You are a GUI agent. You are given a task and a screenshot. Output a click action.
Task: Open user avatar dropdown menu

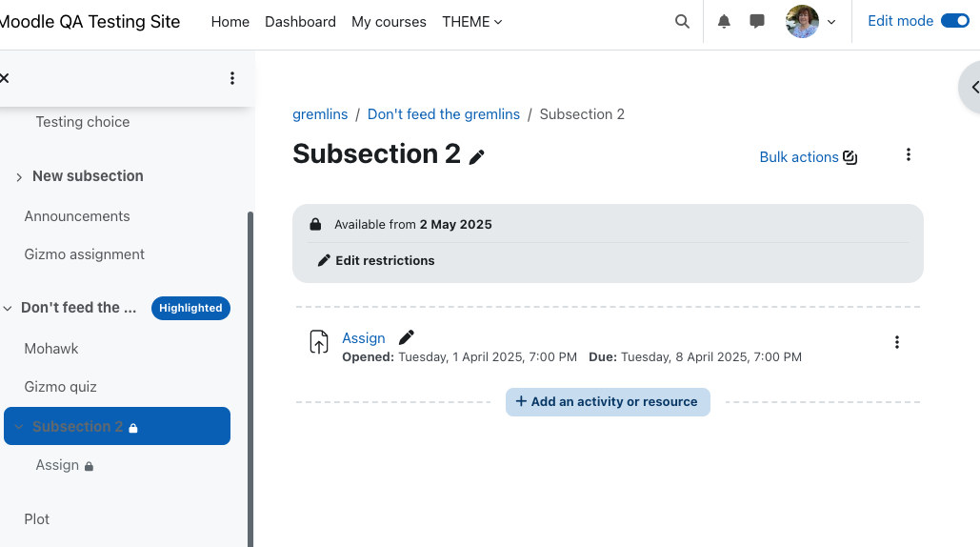(x=810, y=22)
